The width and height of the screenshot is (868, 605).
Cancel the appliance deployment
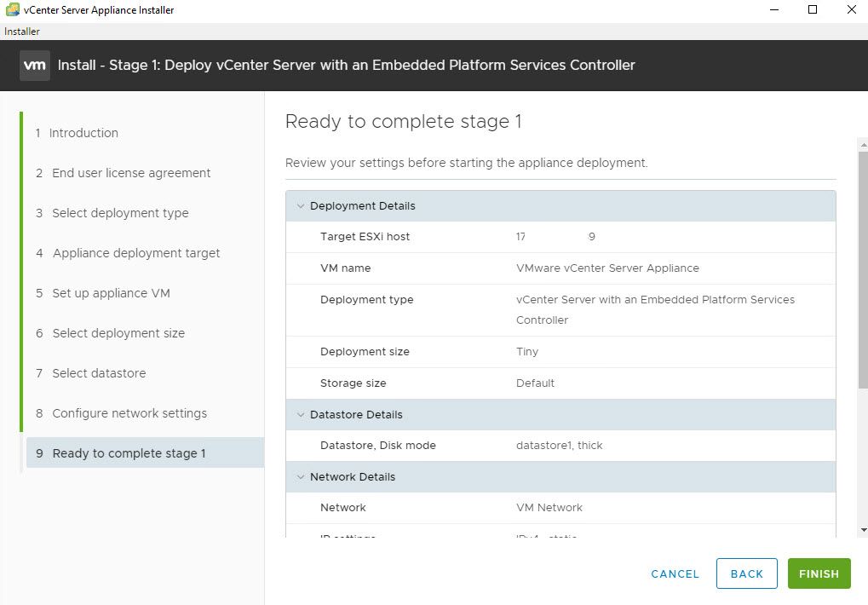(675, 573)
